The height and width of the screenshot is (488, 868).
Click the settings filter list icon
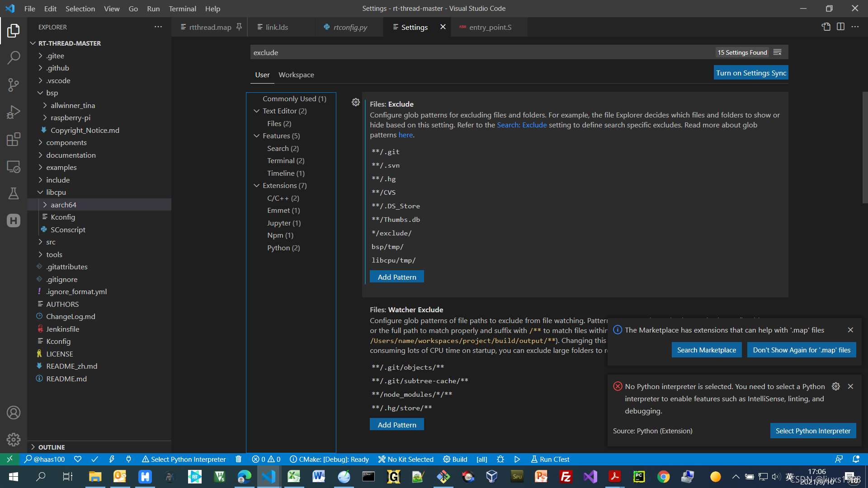coord(778,52)
